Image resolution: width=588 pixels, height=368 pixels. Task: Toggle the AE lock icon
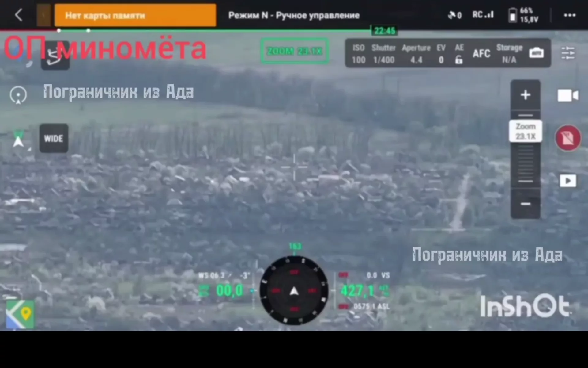(x=459, y=60)
